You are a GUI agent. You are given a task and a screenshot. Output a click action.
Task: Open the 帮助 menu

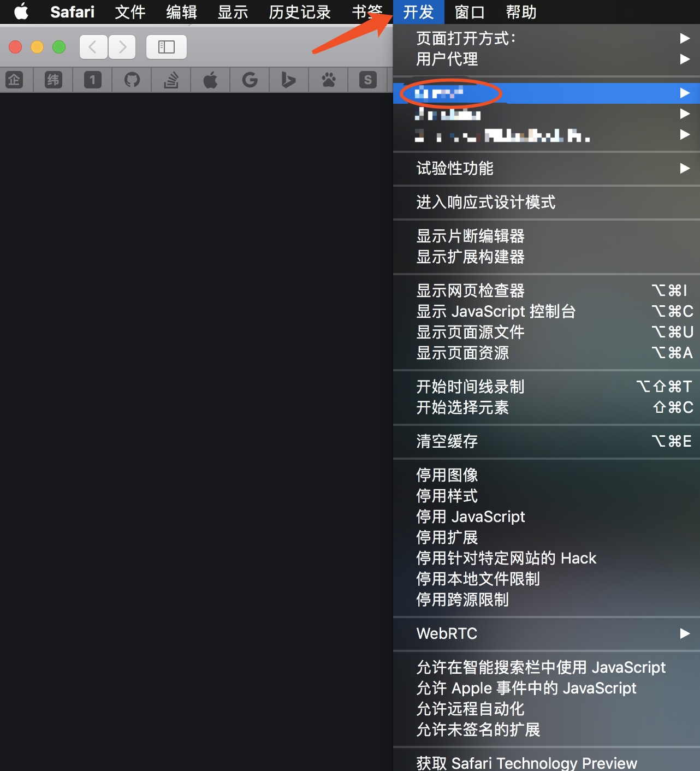(x=521, y=11)
